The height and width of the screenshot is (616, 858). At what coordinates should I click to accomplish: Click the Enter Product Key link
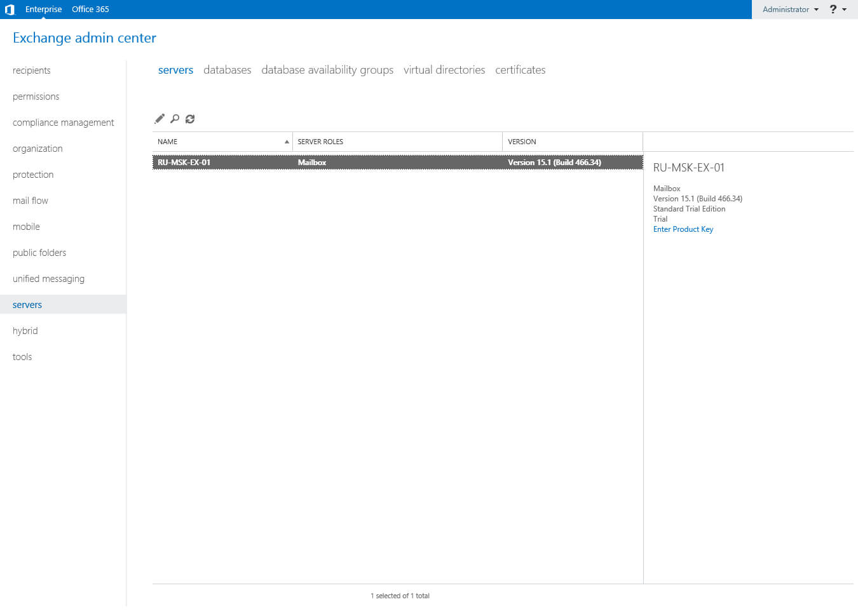(683, 229)
